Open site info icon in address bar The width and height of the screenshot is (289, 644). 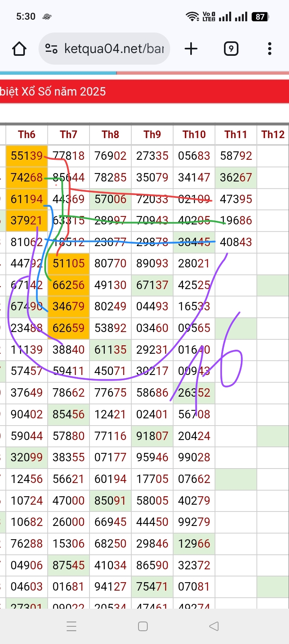51,49
